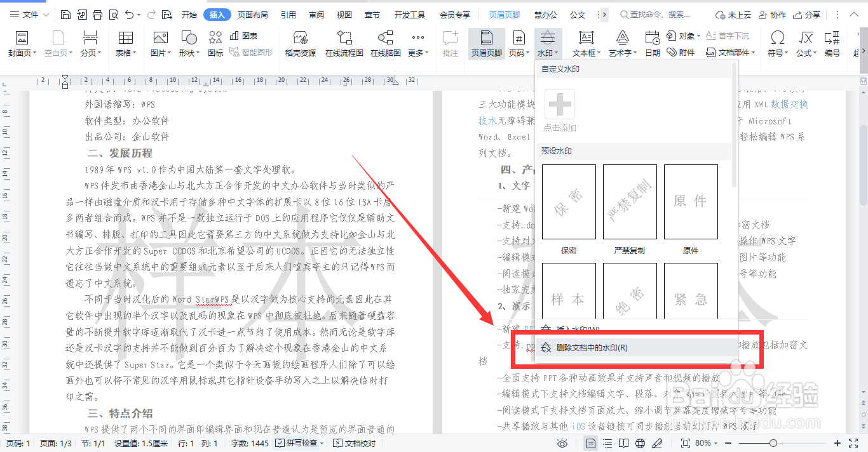Click the zoom in plus button
Screen dimensions: 868x452
pyautogui.click(x=837, y=443)
